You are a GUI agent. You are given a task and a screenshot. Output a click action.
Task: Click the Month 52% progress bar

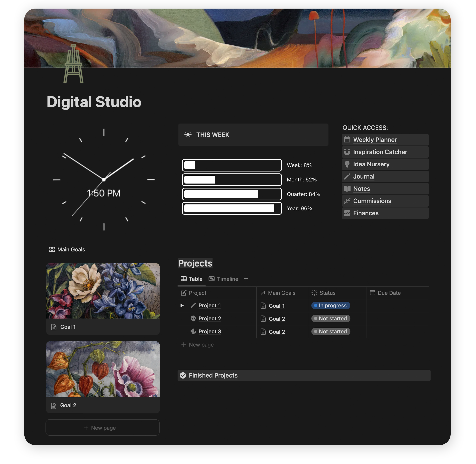click(x=232, y=180)
